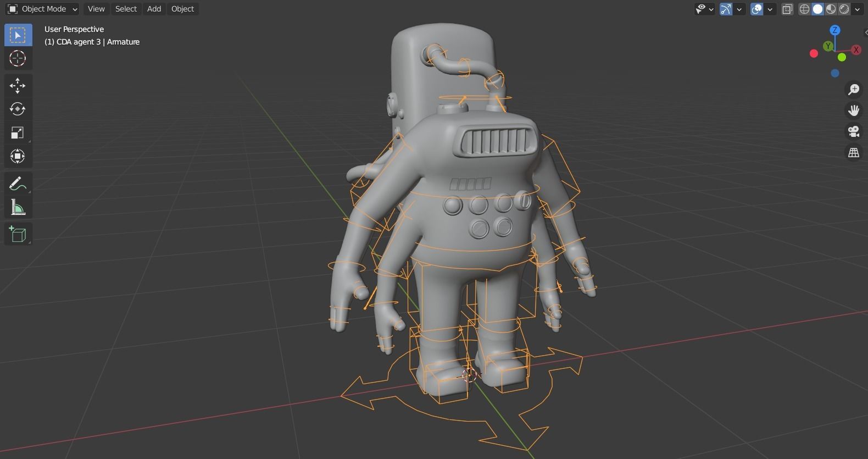Select the Scale tool
The width and height of the screenshot is (868, 459).
(18, 132)
